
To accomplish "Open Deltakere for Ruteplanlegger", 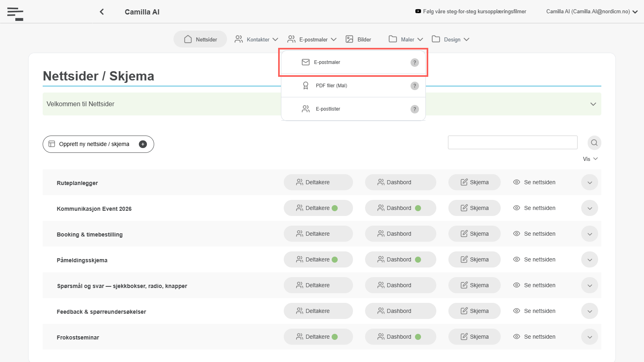I will click(x=318, y=182).
